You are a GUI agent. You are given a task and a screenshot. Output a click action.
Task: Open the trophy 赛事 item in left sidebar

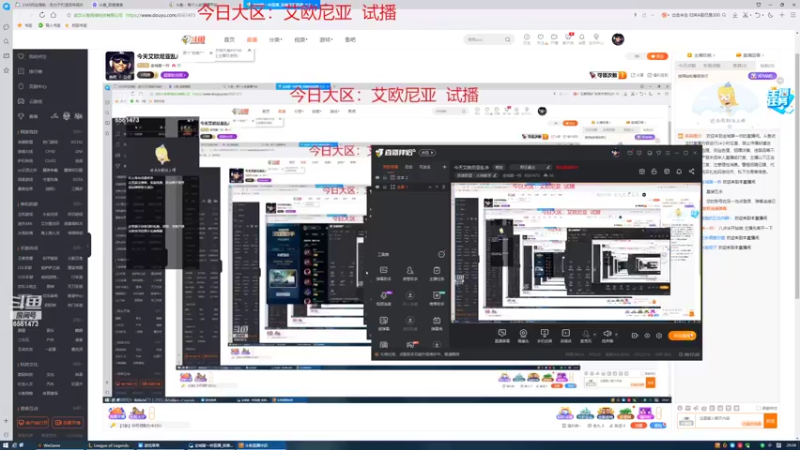pos(27,116)
